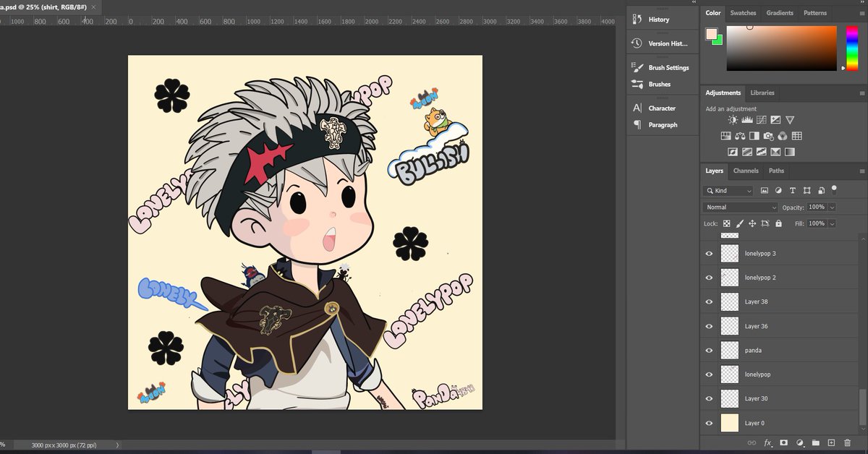Add a Gradient Map adjustment
The height and width of the screenshot is (454, 868).
pos(790,152)
